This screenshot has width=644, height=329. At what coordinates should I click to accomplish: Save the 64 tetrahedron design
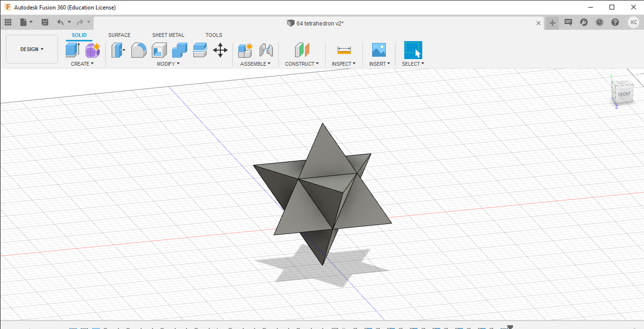[x=44, y=22]
